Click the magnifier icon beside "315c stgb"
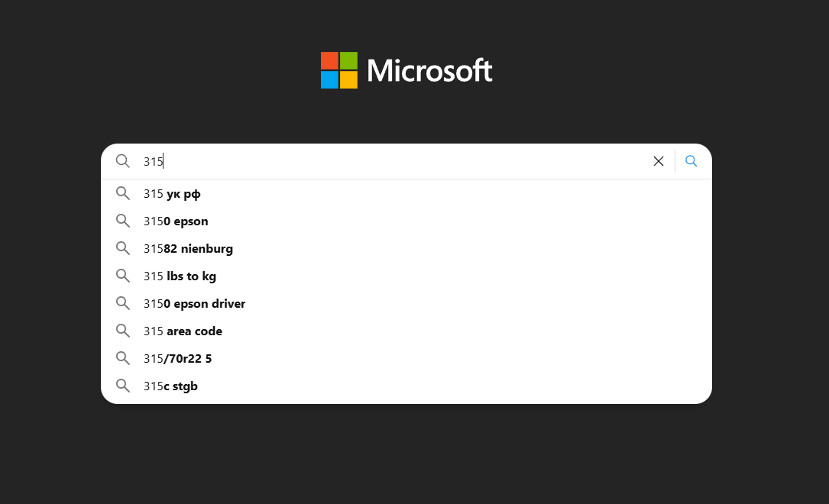The height and width of the screenshot is (504, 829). point(123,386)
